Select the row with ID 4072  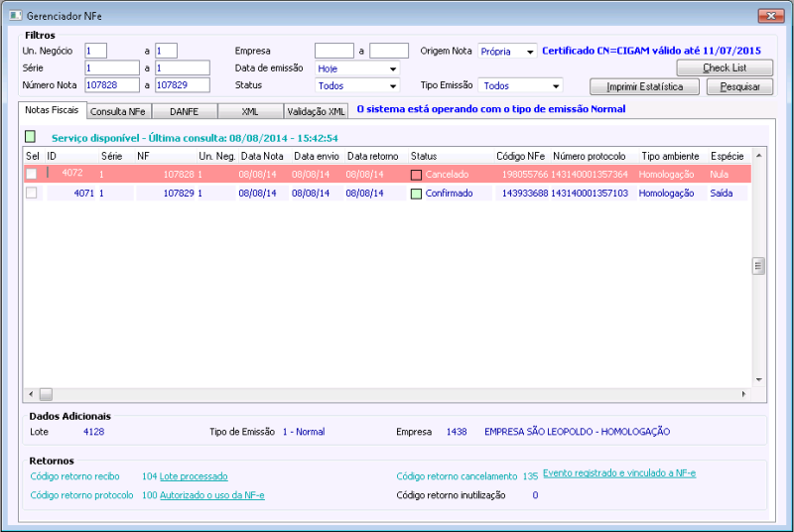(x=387, y=174)
